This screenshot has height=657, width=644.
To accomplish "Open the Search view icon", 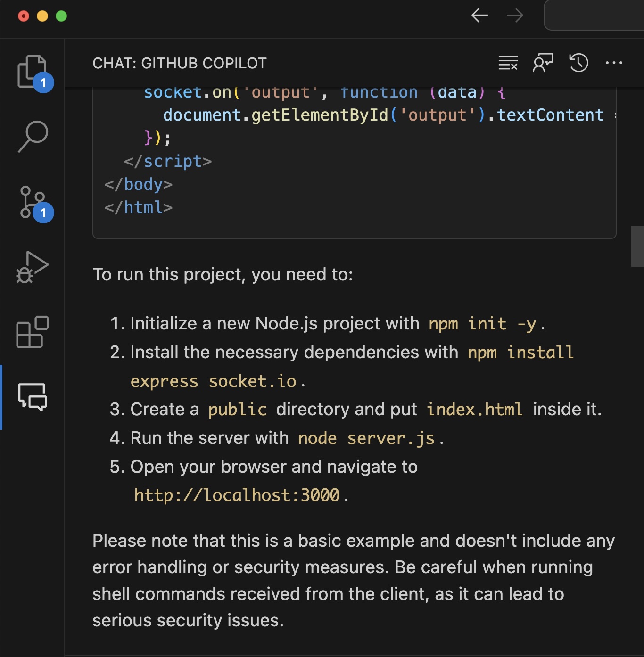I will (33, 136).
